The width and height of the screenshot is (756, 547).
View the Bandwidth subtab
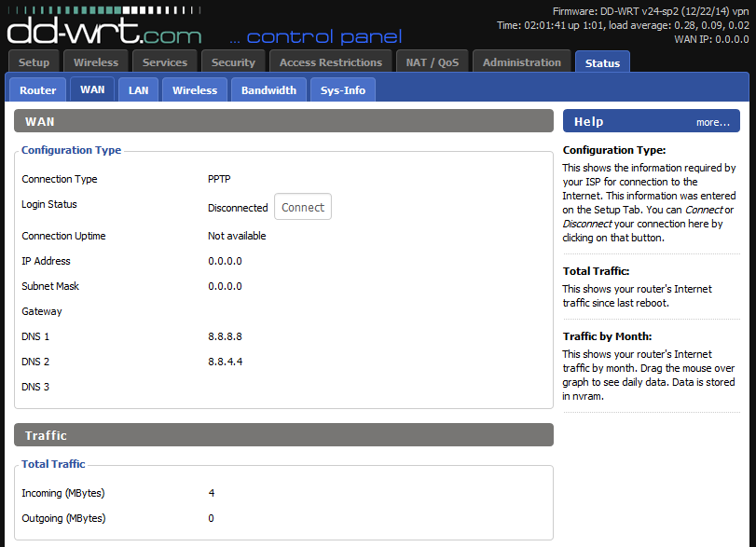pyautogui.click(x=268, y=90)
